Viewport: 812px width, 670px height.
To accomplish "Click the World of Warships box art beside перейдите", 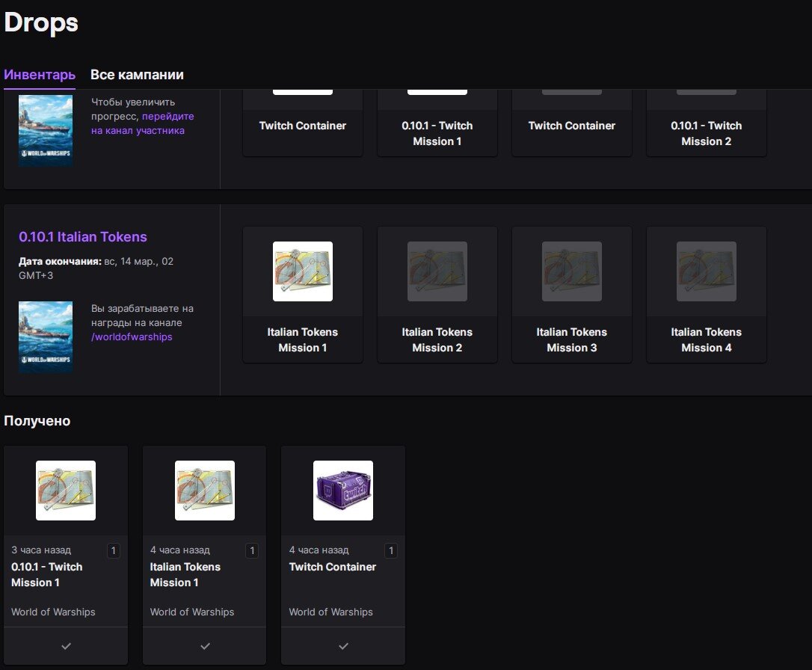I will pos(46,130).
